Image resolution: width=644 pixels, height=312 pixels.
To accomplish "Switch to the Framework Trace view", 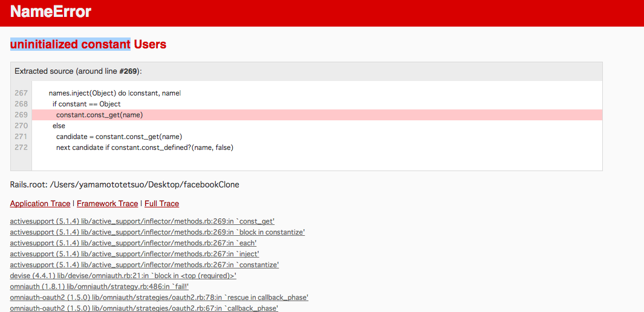I will pyautogui.click(x=107, y=204).
